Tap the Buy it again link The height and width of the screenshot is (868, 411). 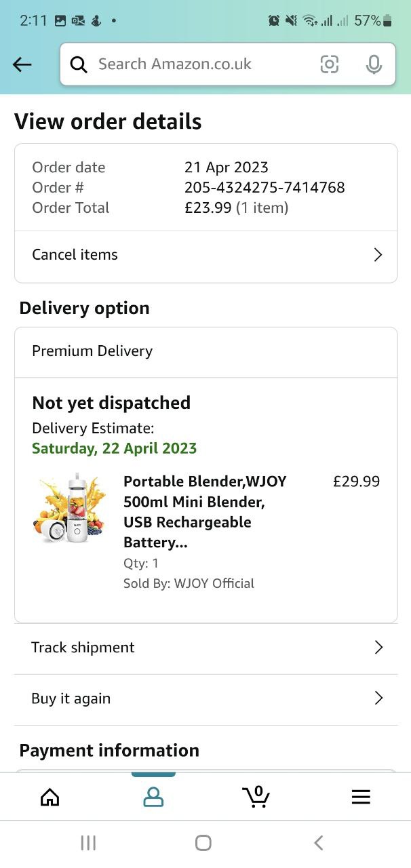click(x=71, y=698)
